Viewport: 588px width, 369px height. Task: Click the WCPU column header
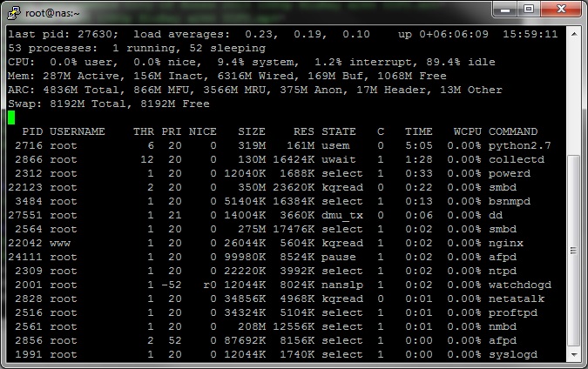(467, 131)
